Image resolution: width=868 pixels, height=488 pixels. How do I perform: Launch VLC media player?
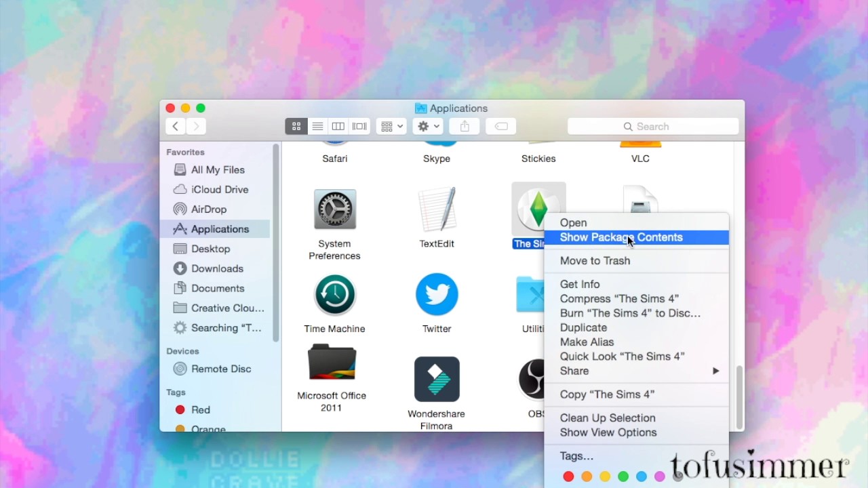639,142
